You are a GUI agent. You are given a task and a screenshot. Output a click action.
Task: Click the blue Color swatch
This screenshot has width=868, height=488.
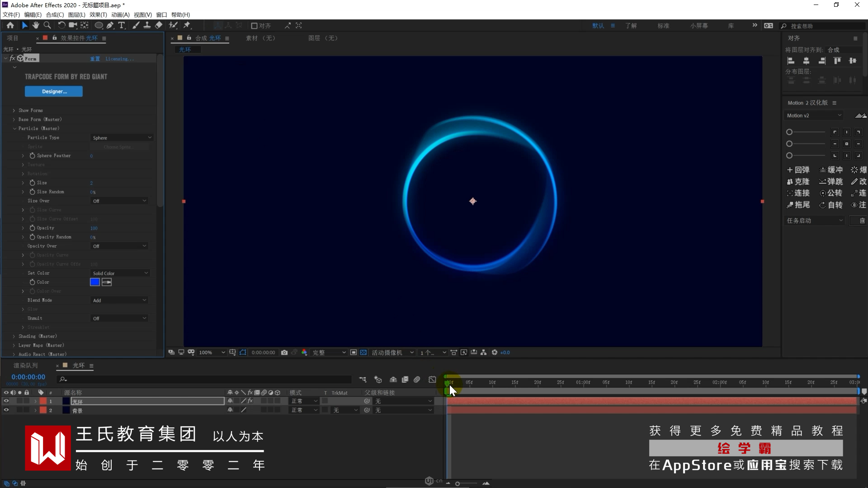point(94,282)
